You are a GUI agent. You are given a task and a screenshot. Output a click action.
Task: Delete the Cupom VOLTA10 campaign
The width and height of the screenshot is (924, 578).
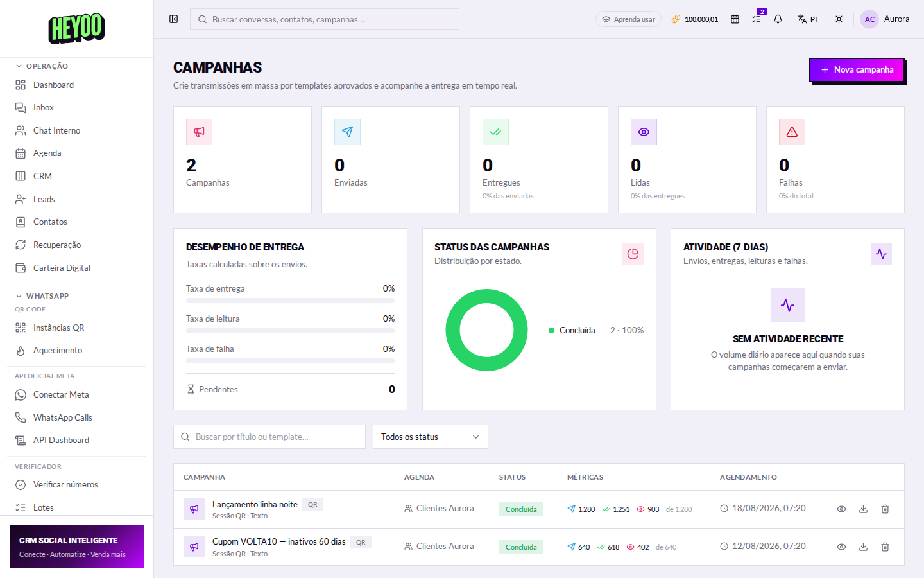tap(885, 547)
